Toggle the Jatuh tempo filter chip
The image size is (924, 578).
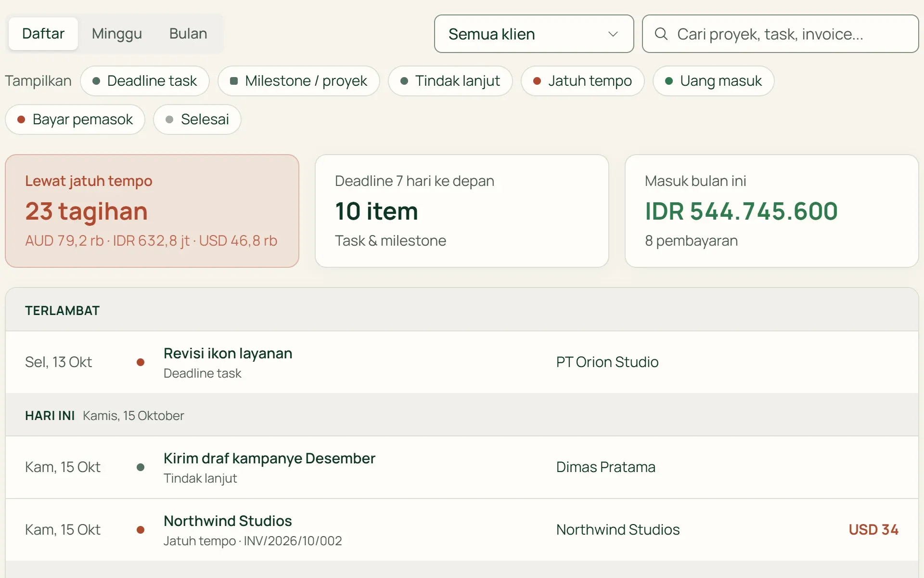pyautogui.click(x=583, y=81)
